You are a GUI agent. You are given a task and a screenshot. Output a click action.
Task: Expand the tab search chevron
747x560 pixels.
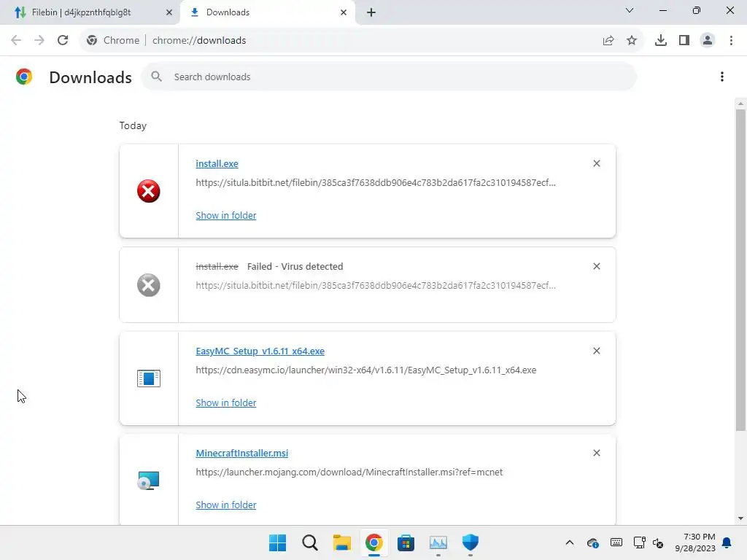630,10
